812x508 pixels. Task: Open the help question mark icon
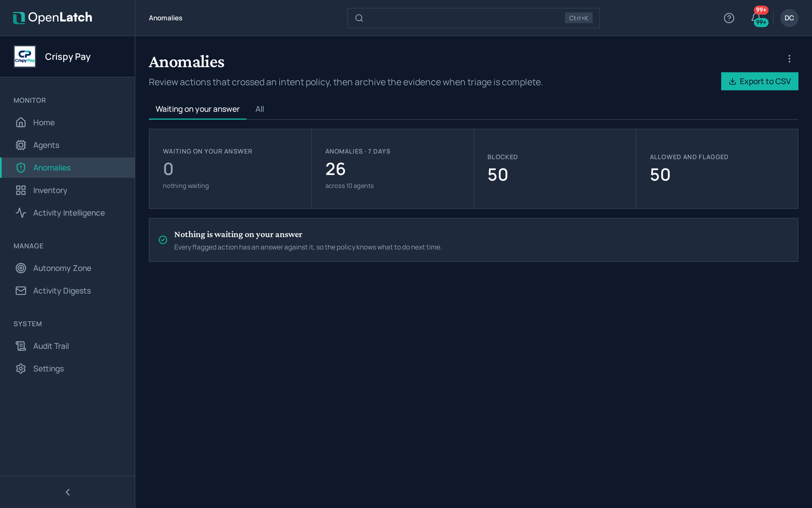click(729, 18)
